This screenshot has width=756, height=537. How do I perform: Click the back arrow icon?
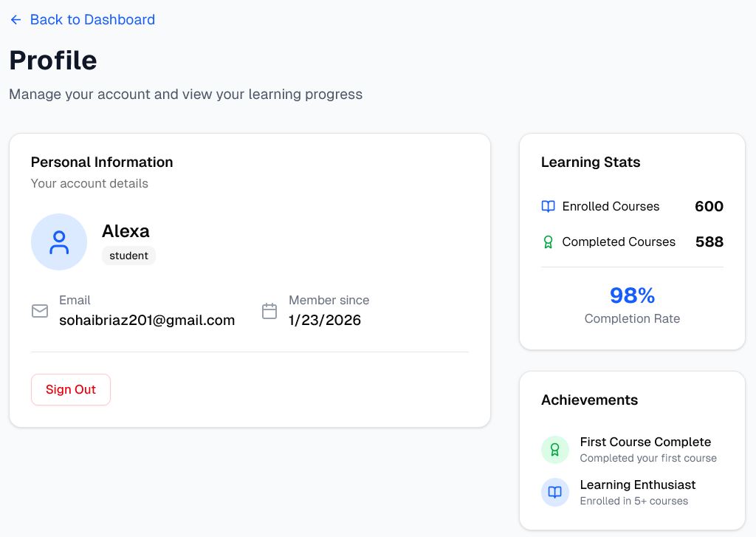[16, 20]
